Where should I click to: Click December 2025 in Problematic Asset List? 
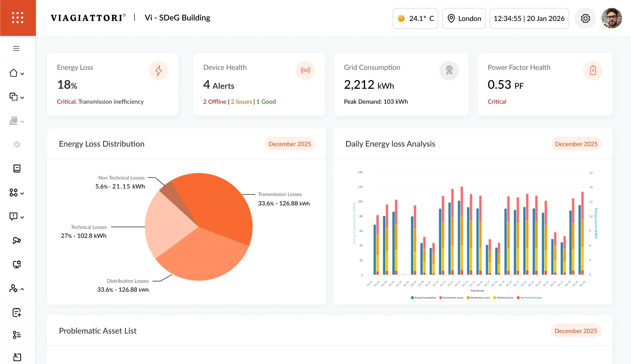tap(575, 331)
